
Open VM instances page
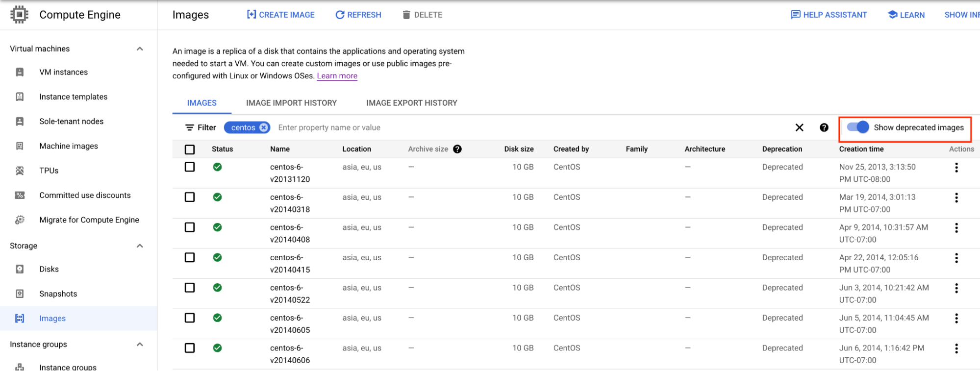64,72
